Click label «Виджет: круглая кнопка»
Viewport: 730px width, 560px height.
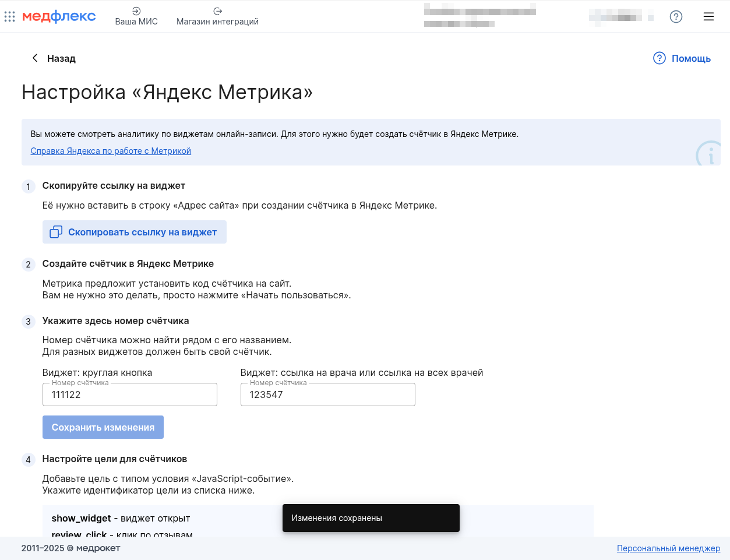[x=97, y=373]
